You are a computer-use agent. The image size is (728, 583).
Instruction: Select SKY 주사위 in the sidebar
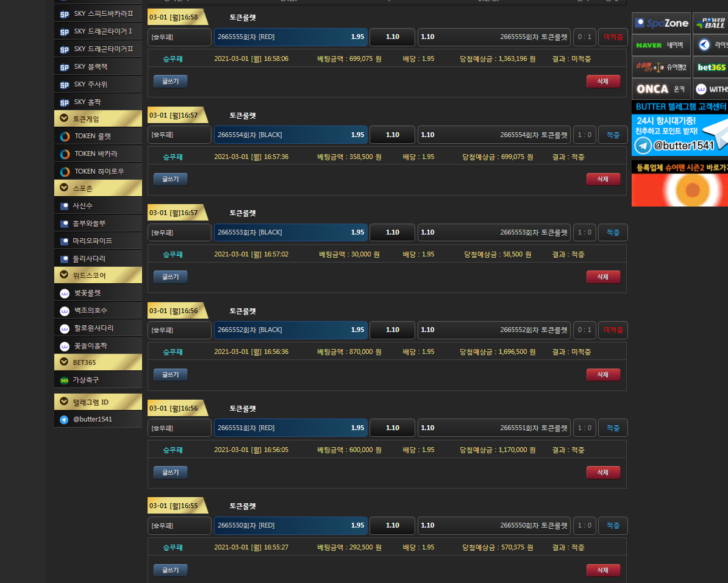click(x=90, y=85)
